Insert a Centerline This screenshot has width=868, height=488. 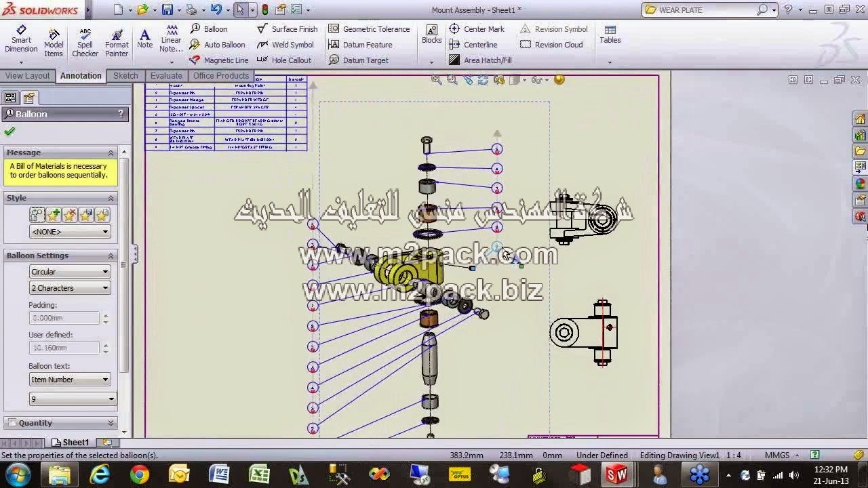tap(473, 45)
